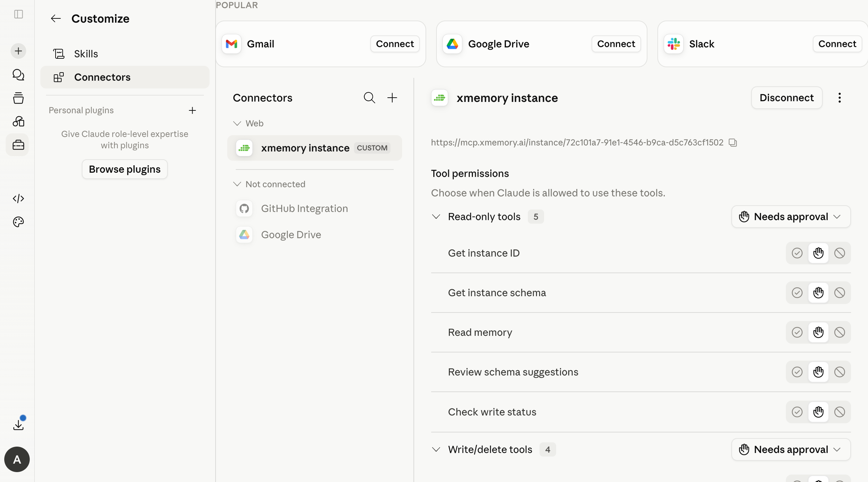Collapse the Web connectors group
Screen dimensions: 868x482
coord(237,123)
